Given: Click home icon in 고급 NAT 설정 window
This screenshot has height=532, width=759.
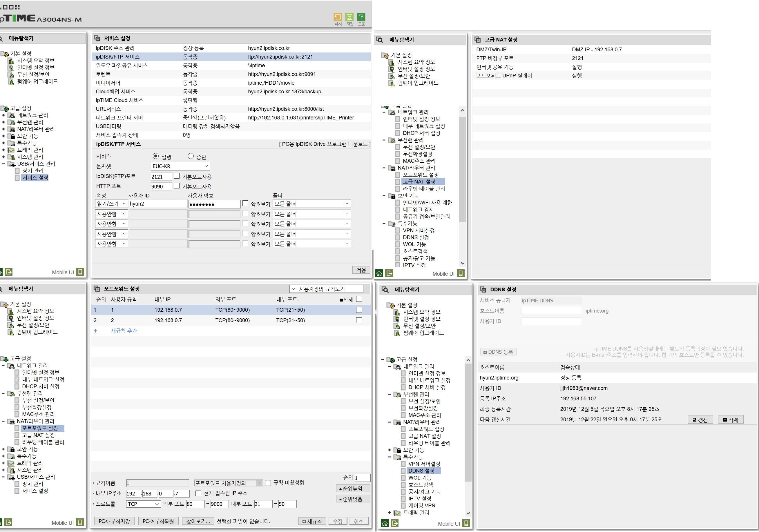Looking at the screenshot, I should pyautogui.click(x=379, y=273).
